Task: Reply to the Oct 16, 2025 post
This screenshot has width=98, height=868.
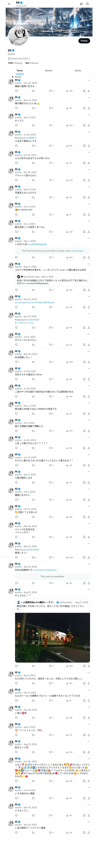Action: (x=16, y=163)
